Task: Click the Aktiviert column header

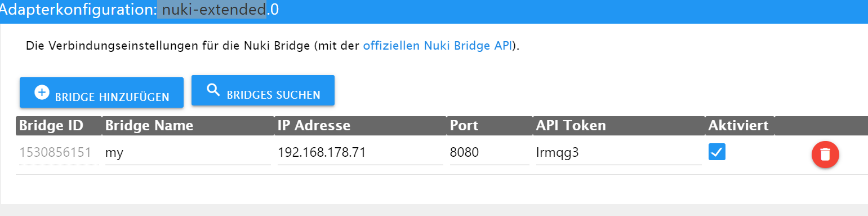Action: 738,126
